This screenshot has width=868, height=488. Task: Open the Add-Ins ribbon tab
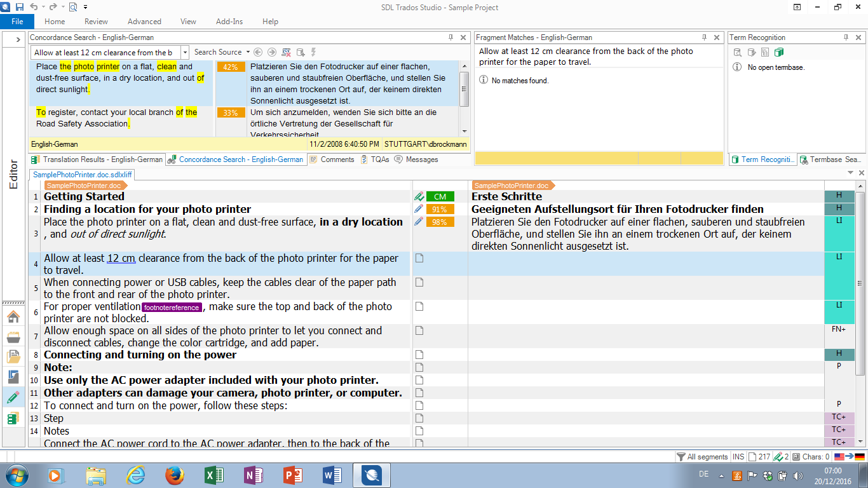229,21
